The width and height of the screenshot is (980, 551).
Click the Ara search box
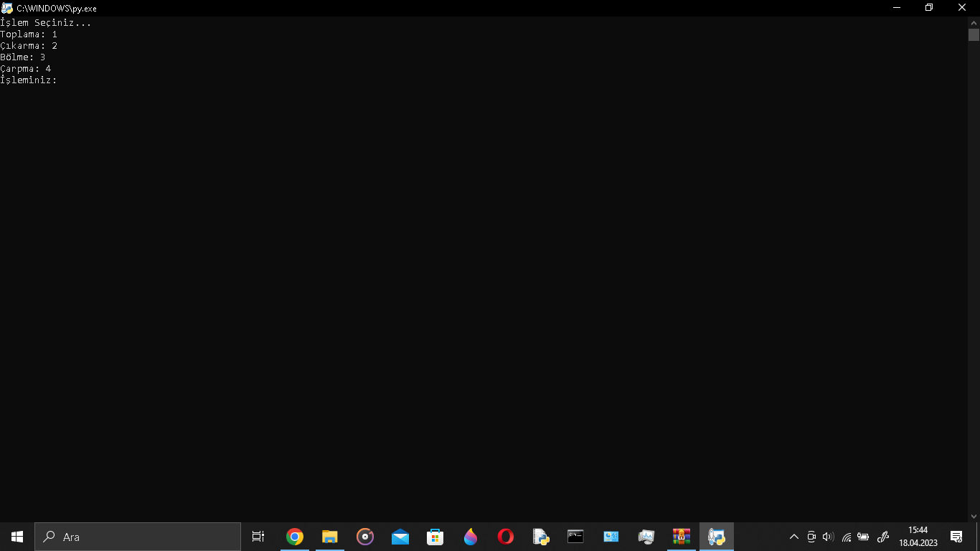point(138,537)
